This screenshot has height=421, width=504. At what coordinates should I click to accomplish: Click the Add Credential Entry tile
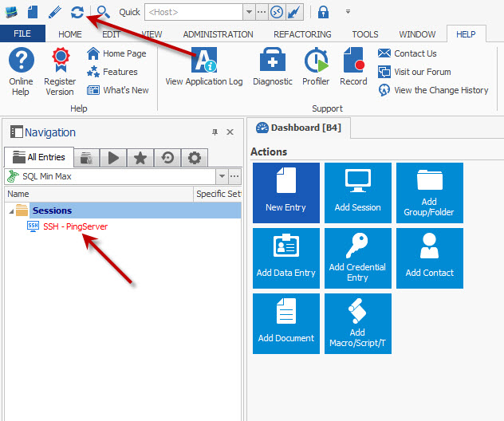click(358, 258)
